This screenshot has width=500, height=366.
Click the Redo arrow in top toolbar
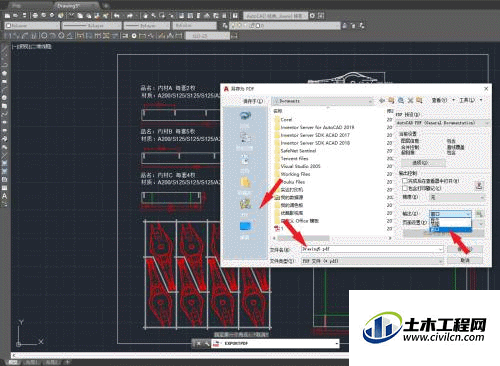[130, 15]
